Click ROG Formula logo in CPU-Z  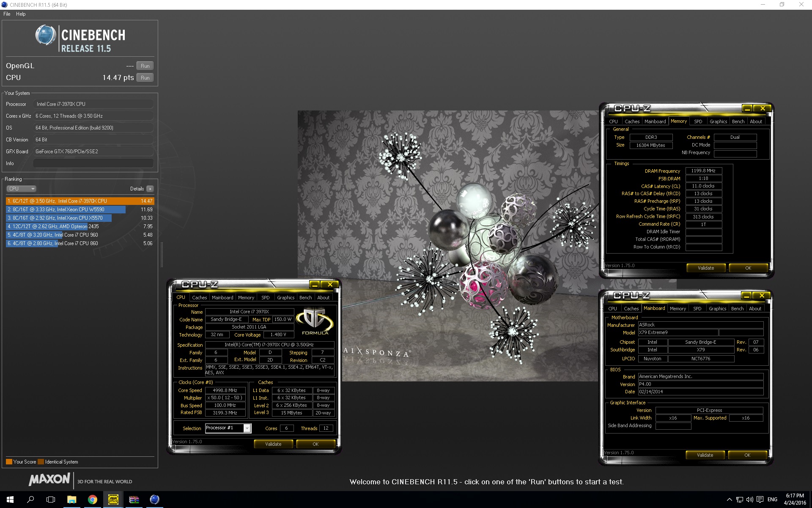coord(315,322)
